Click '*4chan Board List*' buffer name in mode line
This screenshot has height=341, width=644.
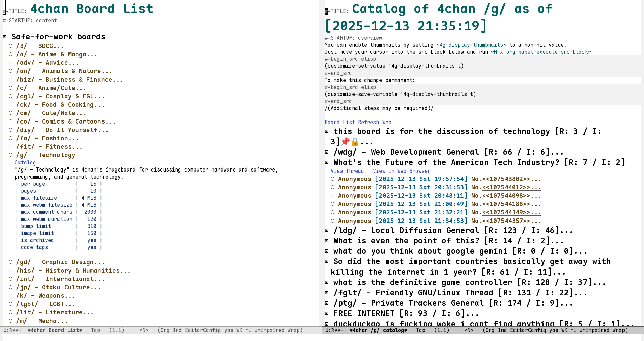point(55,330)
